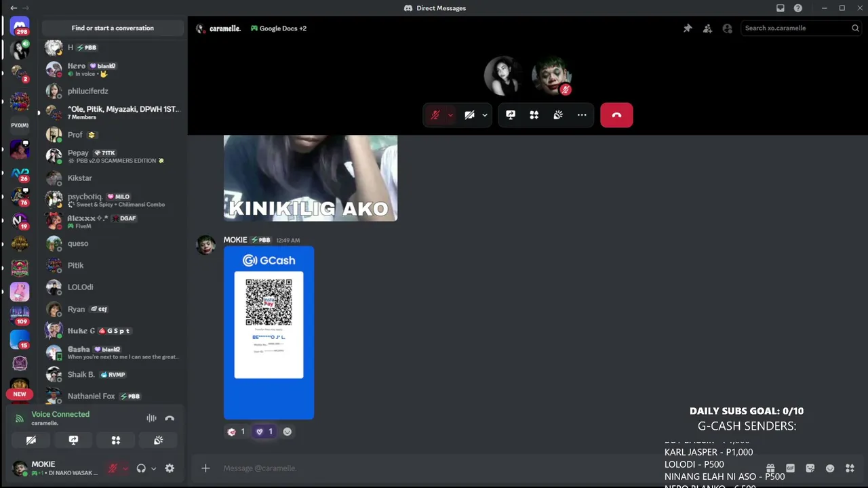Toggle the purple heart reaction
The image size is (868, 488).
click(264, 432)
